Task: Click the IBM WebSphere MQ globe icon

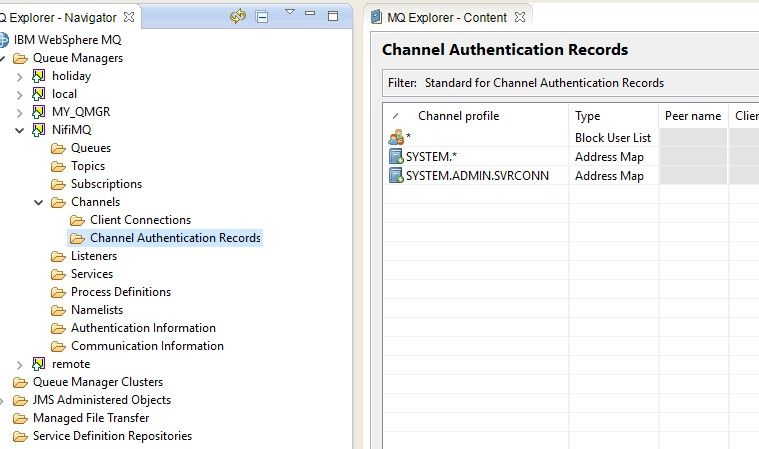Action: coord(5,40)
